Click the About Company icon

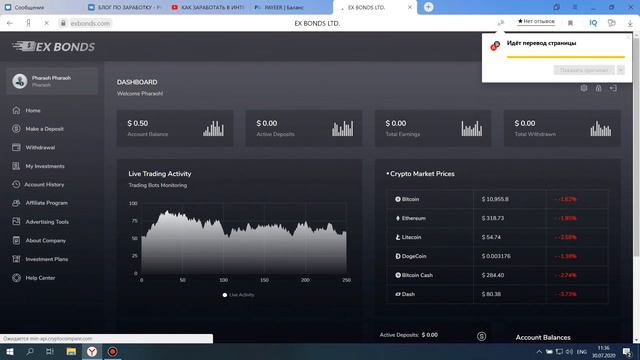click(x=16, y=240)
